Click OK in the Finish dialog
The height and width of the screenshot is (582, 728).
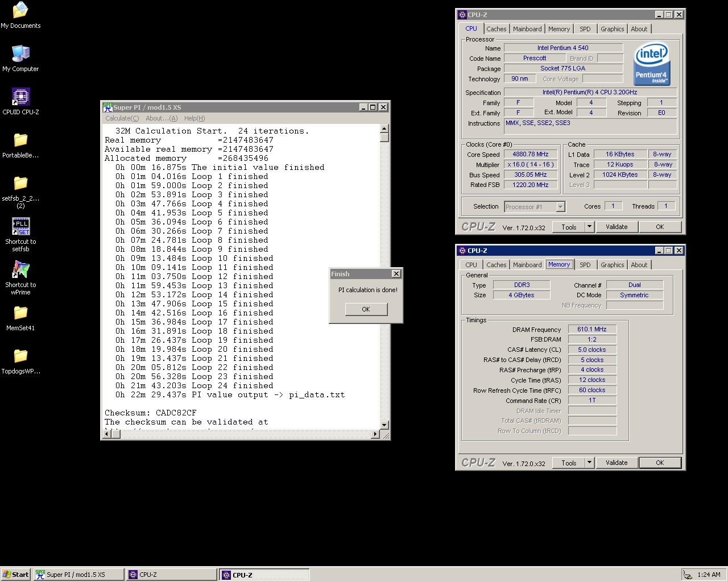[x=366, y=309]
